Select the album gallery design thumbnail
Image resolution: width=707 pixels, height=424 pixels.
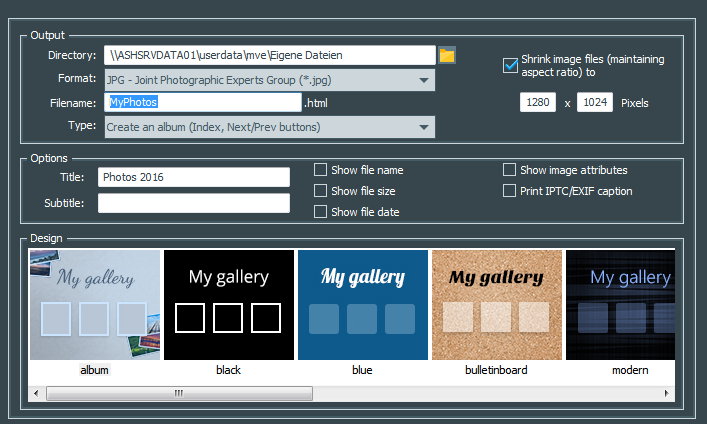point(95,305)
